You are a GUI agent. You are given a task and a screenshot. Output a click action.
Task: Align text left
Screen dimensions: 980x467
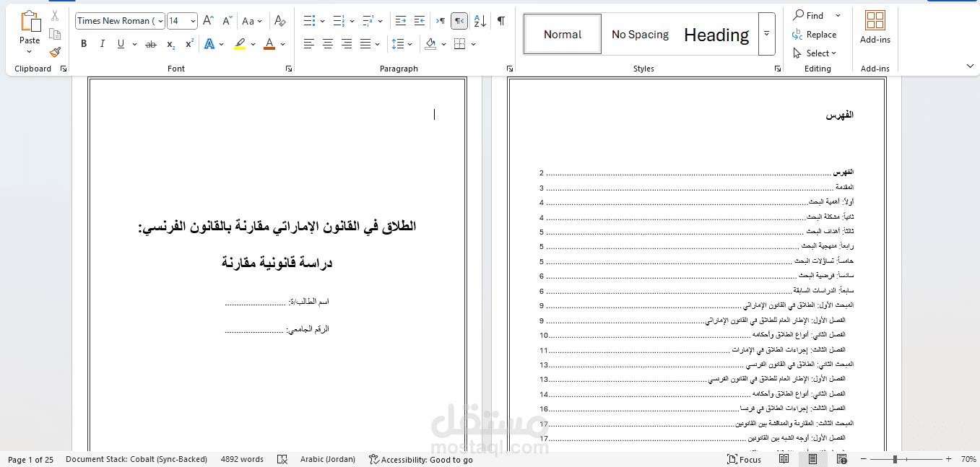coord(308,44)
